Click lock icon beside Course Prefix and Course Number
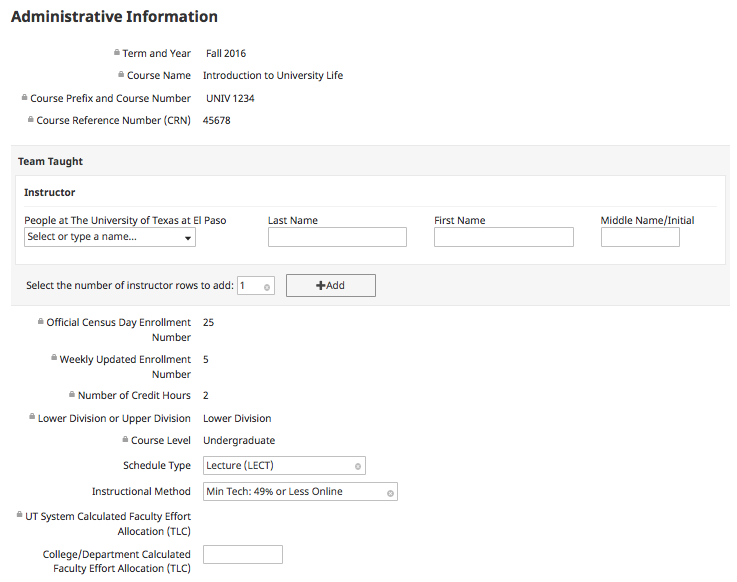Image resolution: width=737 pixels, height=582 pixels. (25, 97)
